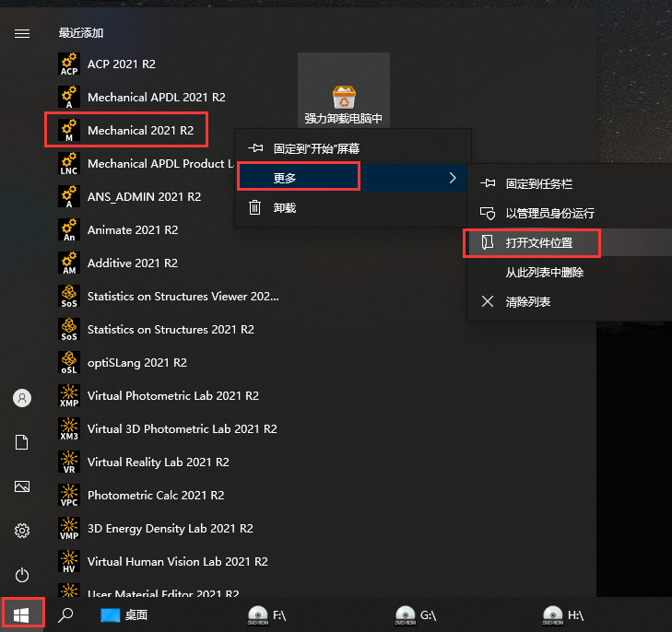Viewport: 672px width, 632px height.
Task: Choose 清除列表 from submenu
Action: 570,302
